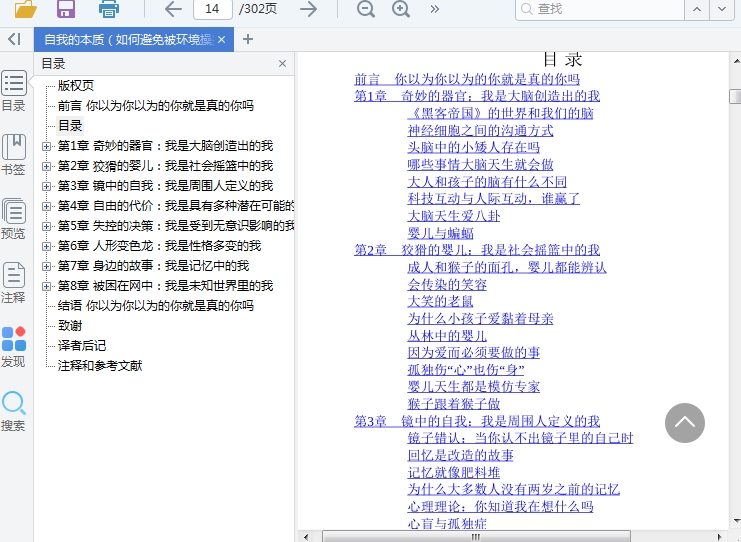Image resolution: width=741 pixels, height=542 pixels.
Task: Find previous match with the up chevron
Action: [x=697, y=9]
